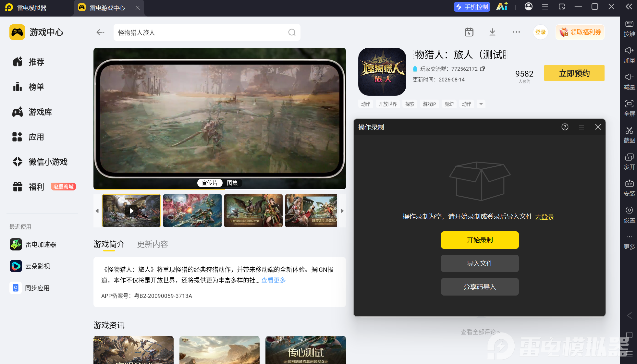Image resolution: width=637 pixels, height=364 pixels.
Task: Click the 游戏IP tag
Action: pos(429,104)
